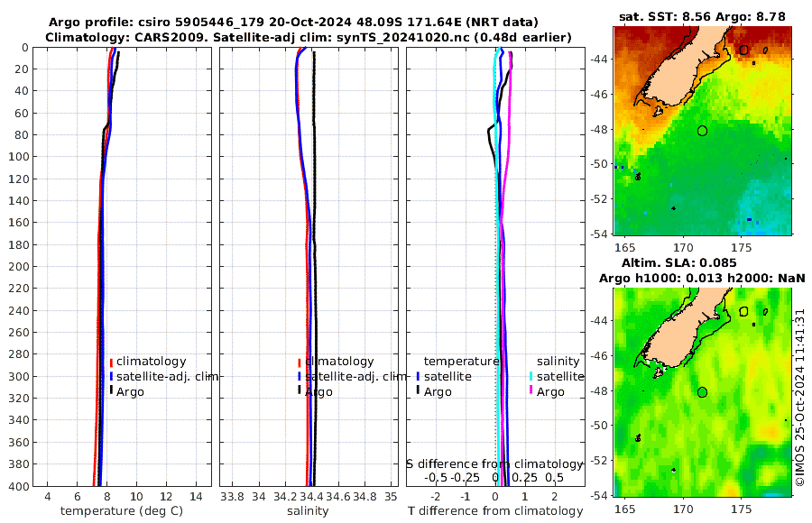Click salinity axis tick label '35'
The width and height of the screenshot is (812, 523).
391,497
